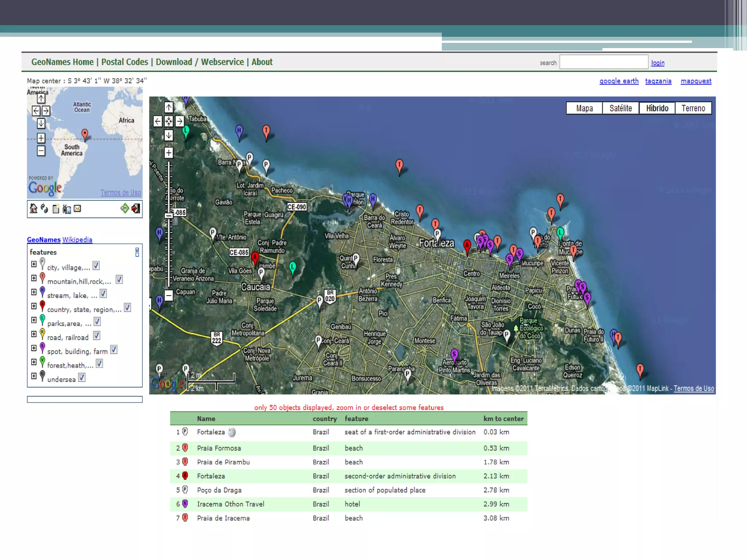The image size is (747, 560).
Task: Click the refresh arrows icon below mini map
Action: [44, 209]
